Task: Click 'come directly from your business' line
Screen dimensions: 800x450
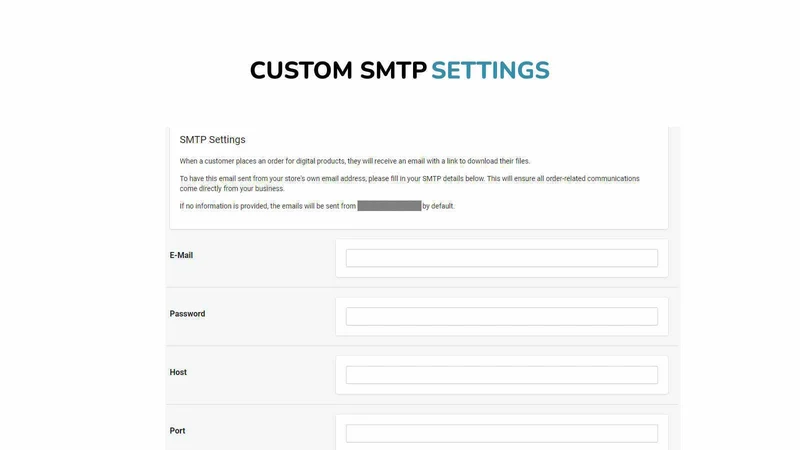Action: point(232,188)
